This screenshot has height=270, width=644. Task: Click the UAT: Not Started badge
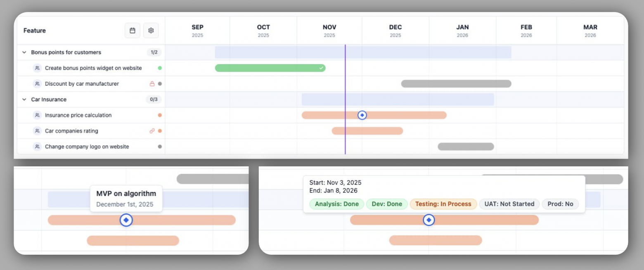[509, 204]
